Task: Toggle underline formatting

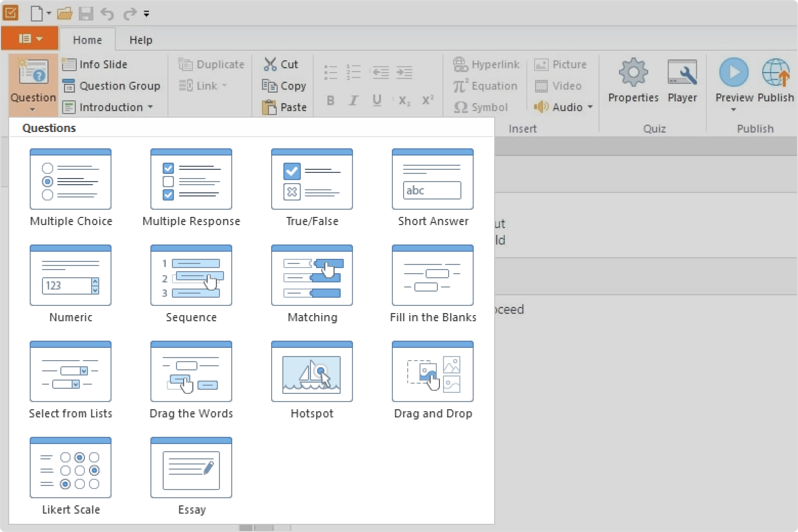Action: pos(377,100)
